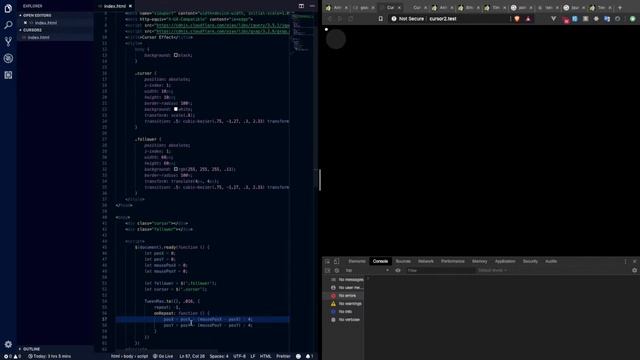Click the Today coding time status item

point(49,356)
